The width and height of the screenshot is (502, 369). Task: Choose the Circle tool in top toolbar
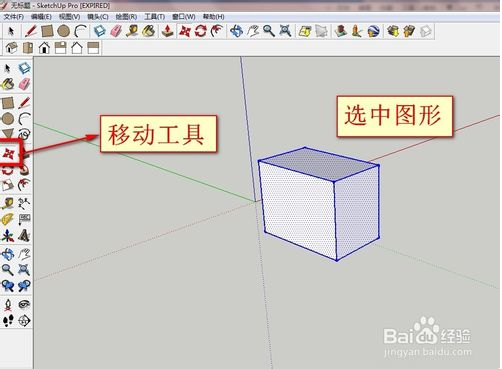point(63,31)
